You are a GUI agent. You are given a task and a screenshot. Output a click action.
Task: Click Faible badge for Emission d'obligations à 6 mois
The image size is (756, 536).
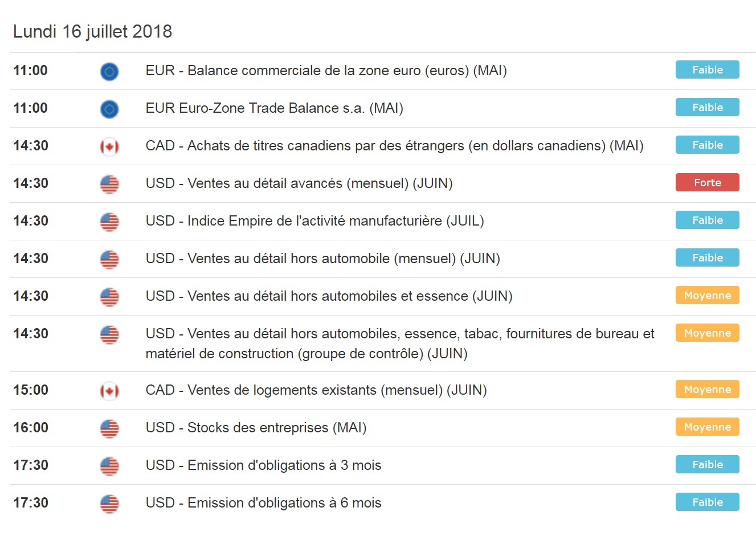click(x=707, y=502)
